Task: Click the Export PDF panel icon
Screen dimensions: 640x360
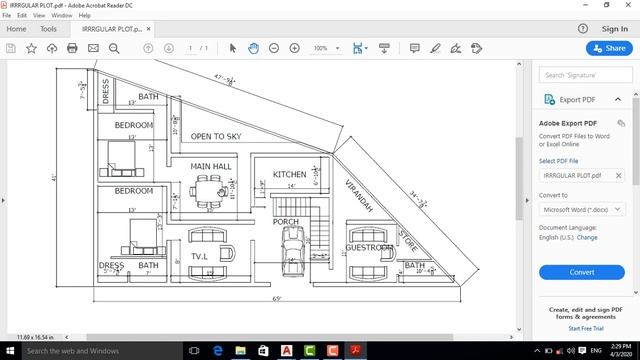Action: 549,100
